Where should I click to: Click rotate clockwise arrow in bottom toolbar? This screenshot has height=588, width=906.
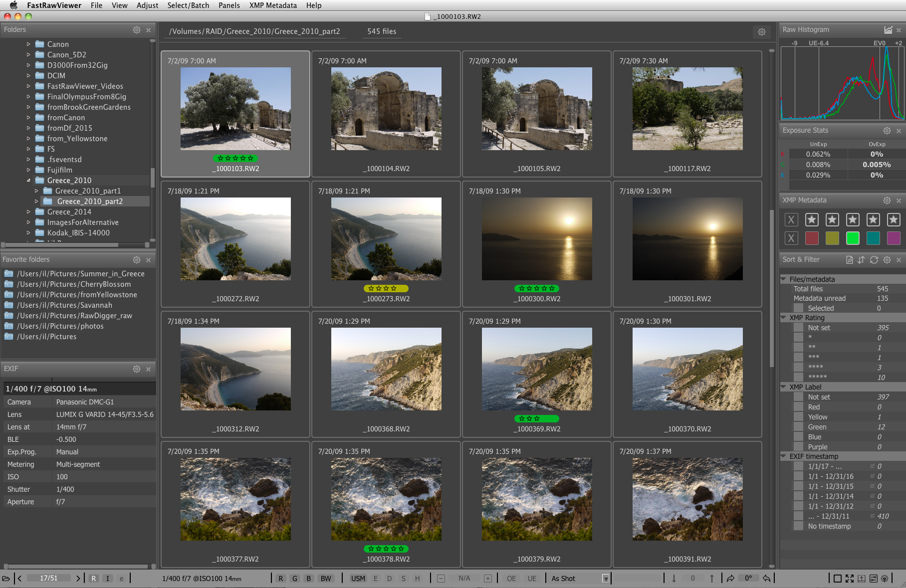(x=730, y=579)
